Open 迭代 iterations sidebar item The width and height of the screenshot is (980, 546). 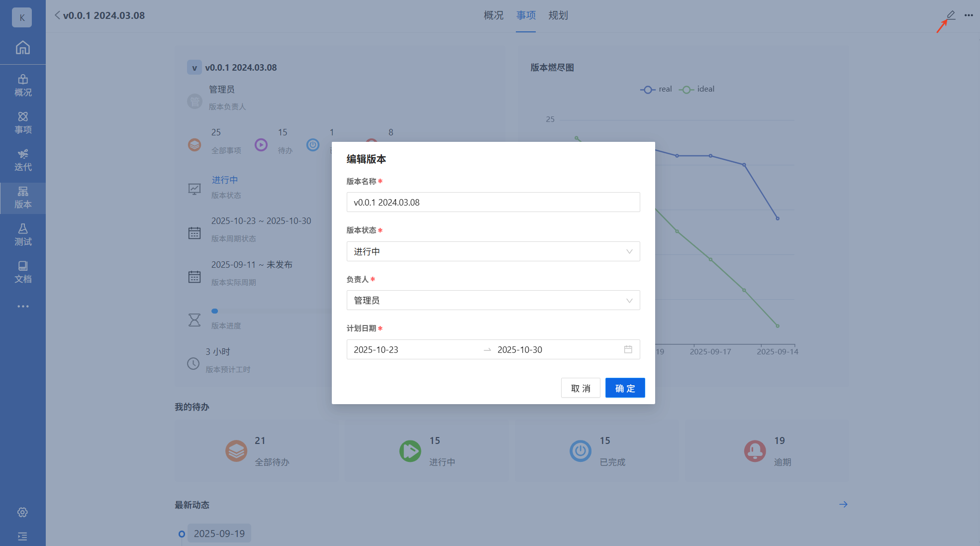click(22, 160)
